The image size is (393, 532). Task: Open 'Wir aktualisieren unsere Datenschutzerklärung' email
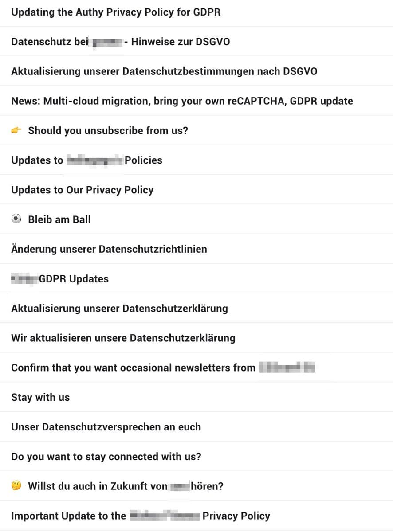[x=123, y=338]
